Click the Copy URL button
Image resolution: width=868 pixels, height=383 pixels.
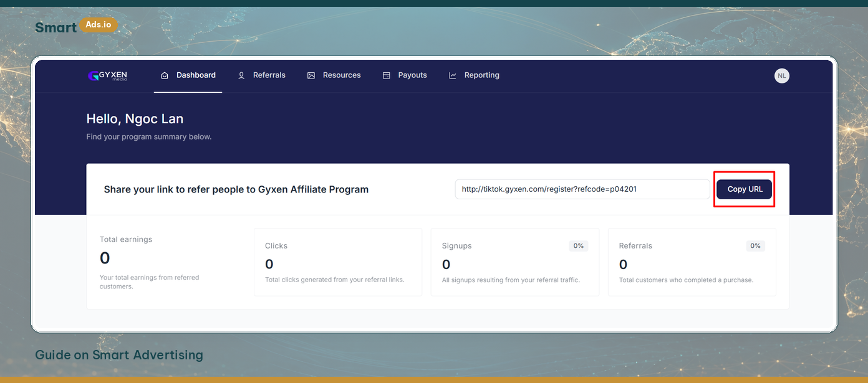point(745,189)
